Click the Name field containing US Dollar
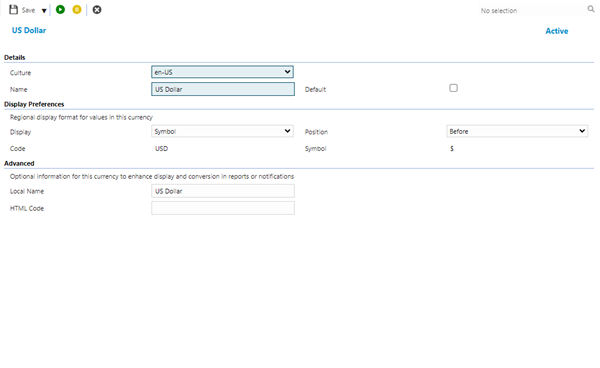600x368 pixels. point(223,89)
